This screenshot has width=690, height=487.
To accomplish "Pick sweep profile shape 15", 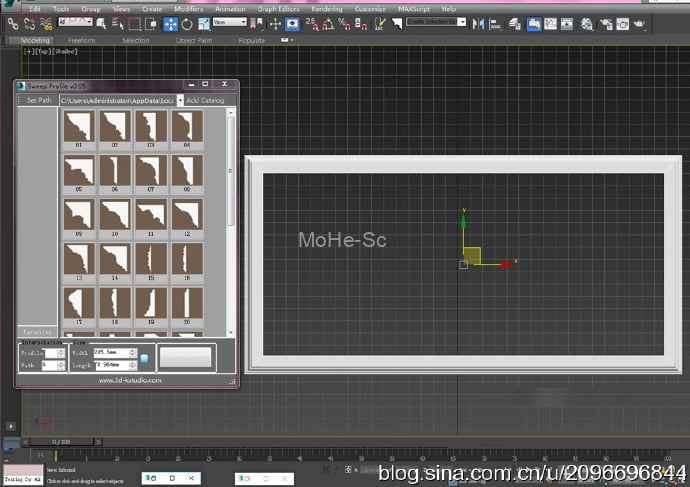I will point(151,259).
